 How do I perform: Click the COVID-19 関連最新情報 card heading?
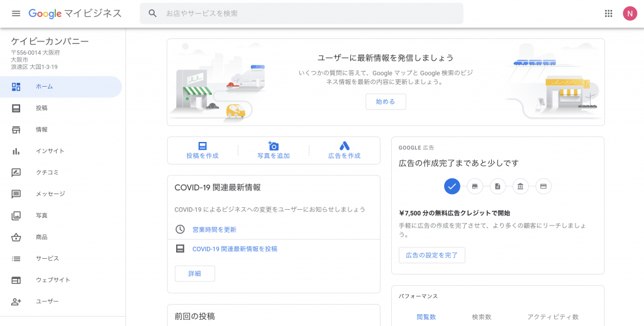click(218, 187)
